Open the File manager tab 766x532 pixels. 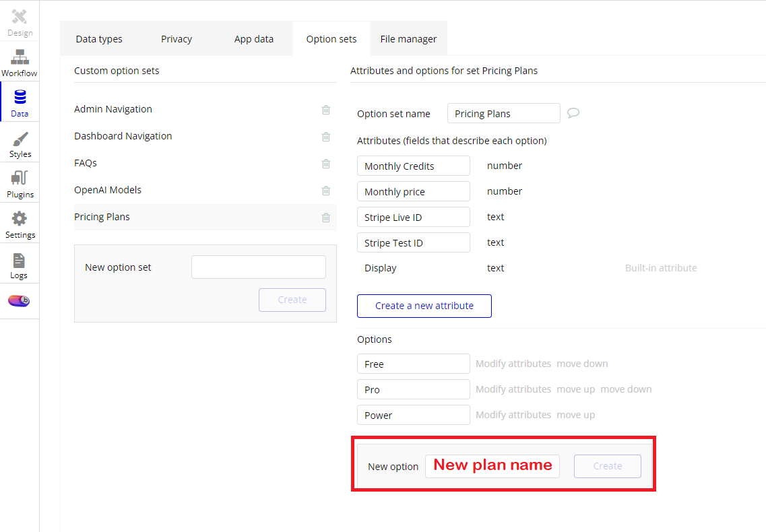408,39
